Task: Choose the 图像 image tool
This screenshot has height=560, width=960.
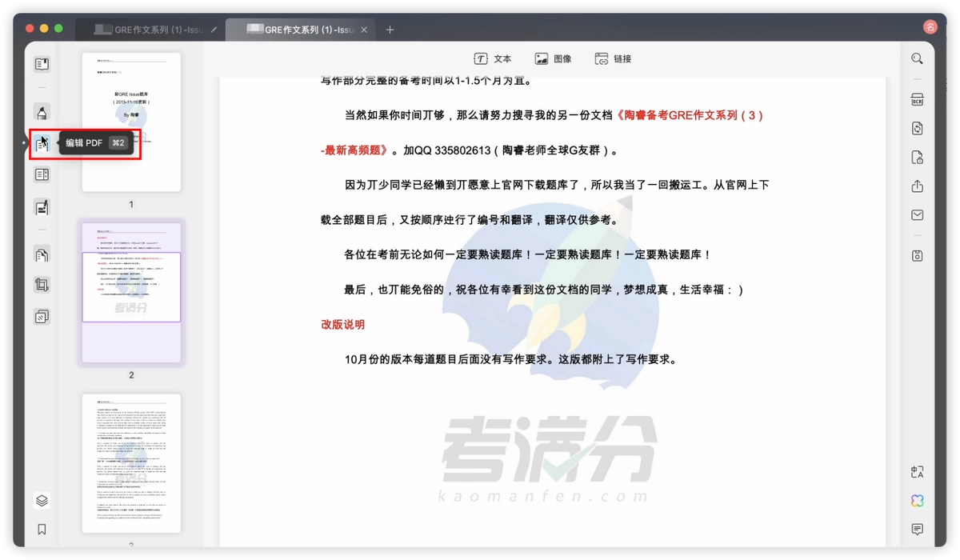Action: tap(553, 58)
